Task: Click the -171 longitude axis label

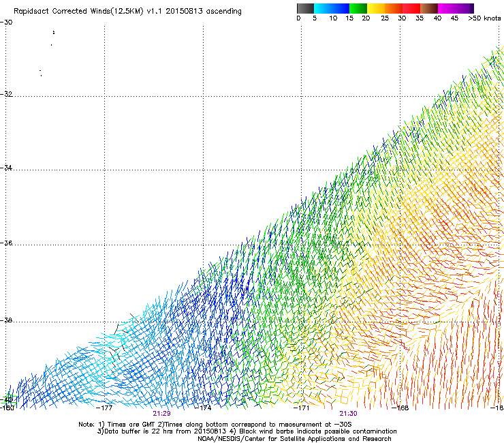Action: coord(301,408)
